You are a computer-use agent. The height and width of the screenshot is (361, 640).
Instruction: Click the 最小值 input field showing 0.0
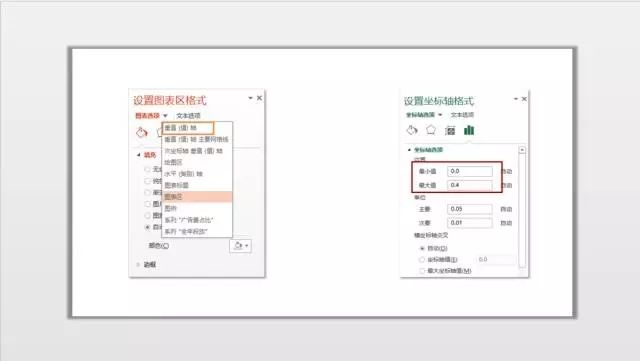click(470, 171)
